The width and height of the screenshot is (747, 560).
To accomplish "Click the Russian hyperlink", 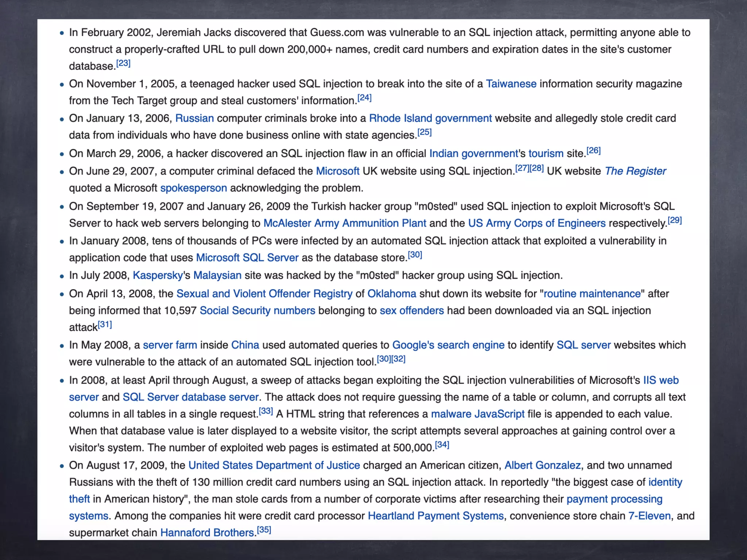I will coord(194,118).
